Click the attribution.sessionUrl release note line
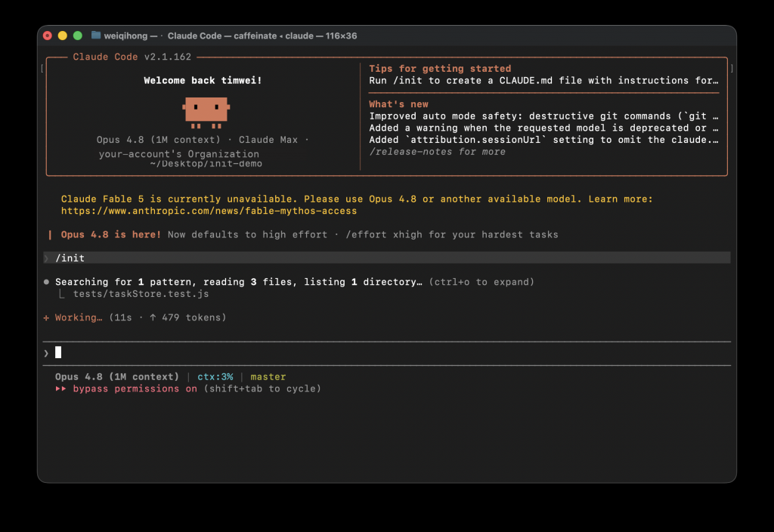 543,140
